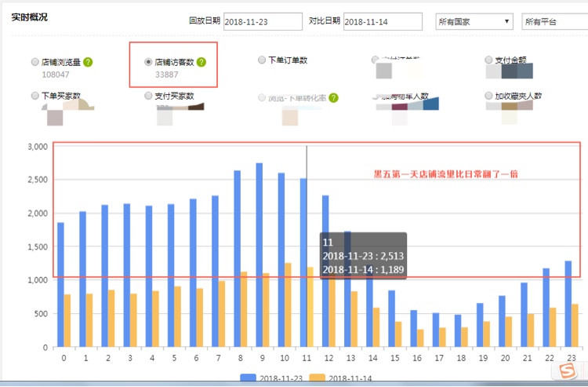The image size is (588, 387).
Task: Click the 回放日期 date field
Action: coord(263,21)
